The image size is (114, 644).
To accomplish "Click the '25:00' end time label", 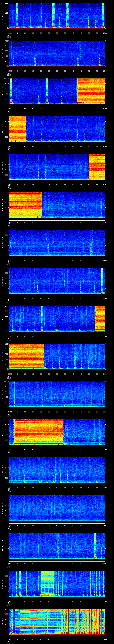I will point(105,412).
